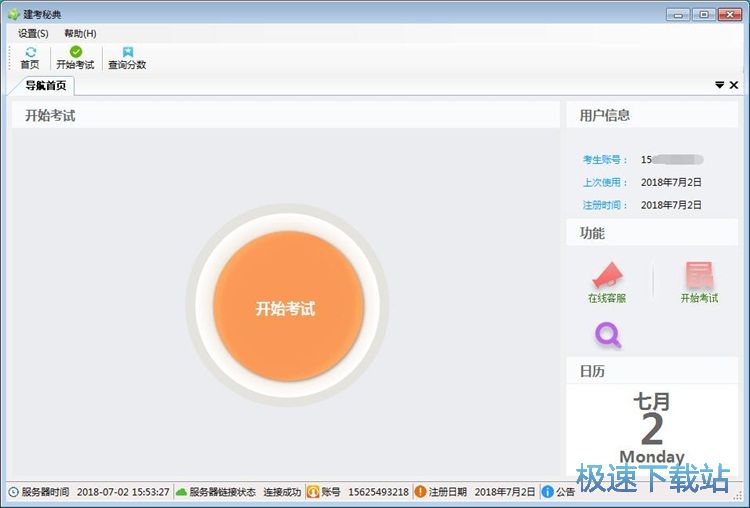Expand the tab list dropdown arrow
Viewport: 750px width, 508px height.
point(719,85)
